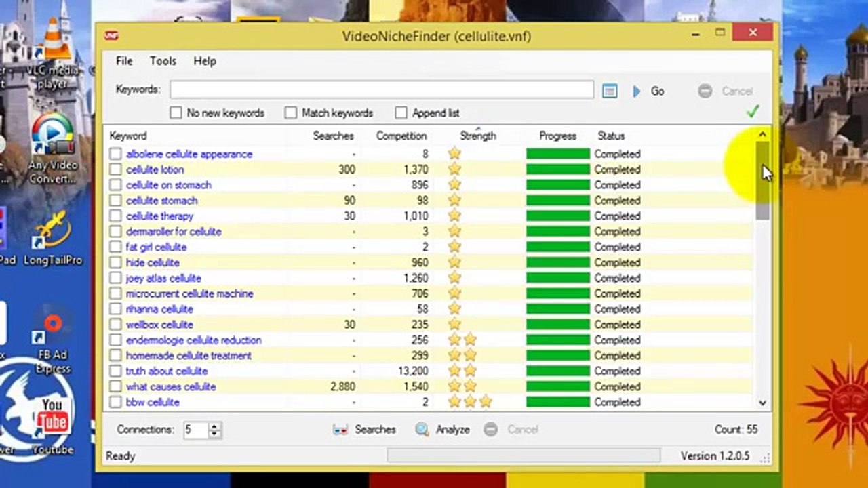The height and width of the screenshot is (488, 868).
Task: Click the Connections number field
Action: click(197, 430)
